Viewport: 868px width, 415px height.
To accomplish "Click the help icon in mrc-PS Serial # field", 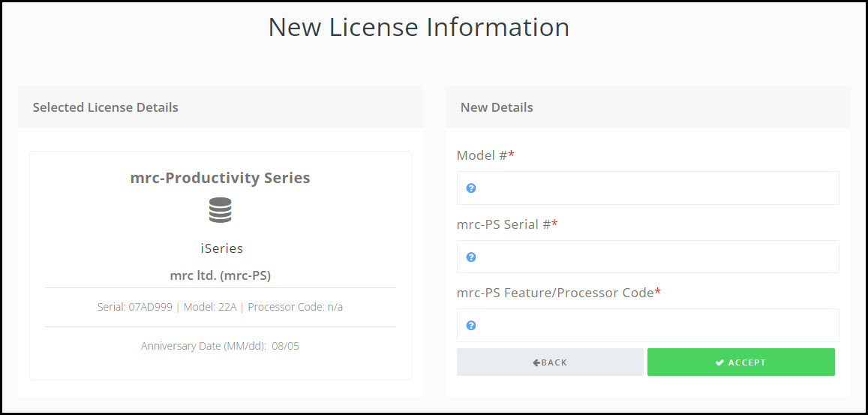I will (x=471, y=257).
